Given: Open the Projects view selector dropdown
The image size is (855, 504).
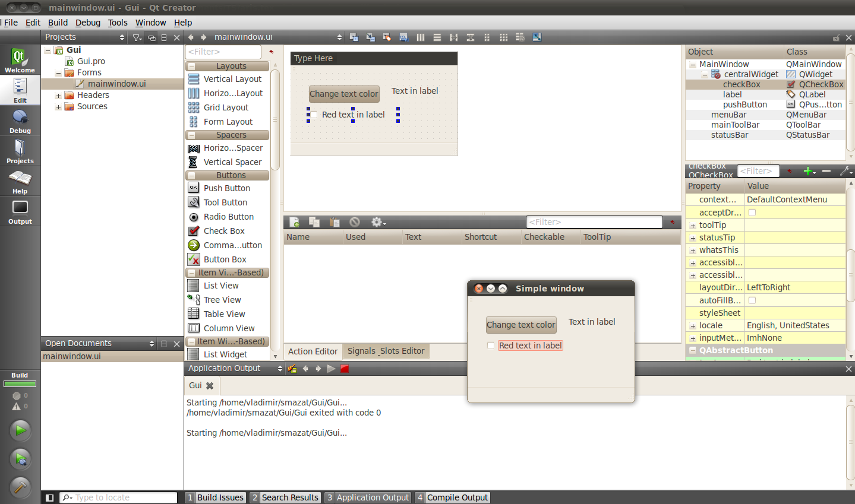Looking at the screenshot, I should [86, 37].
